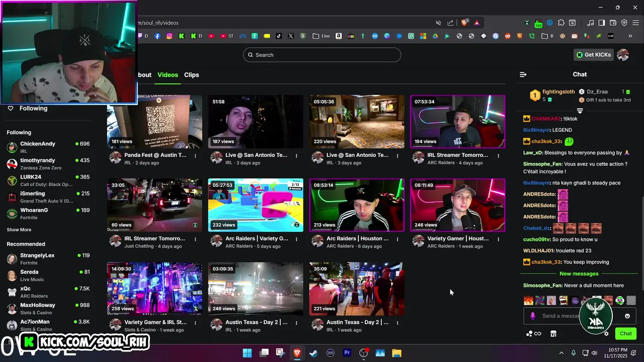Play the 05:27:53 Arc Raiders video thumbnail
644x362 pixels.
pos(256,205)
